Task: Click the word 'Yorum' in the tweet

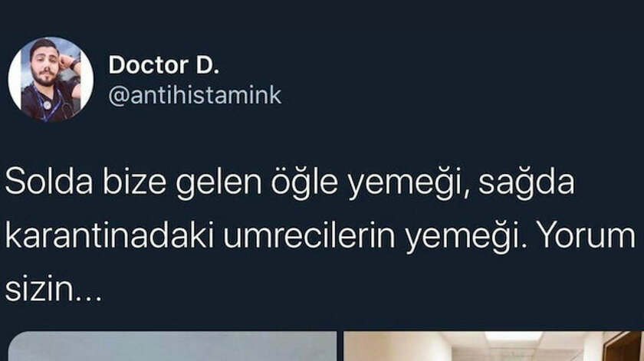Action: coord(586,237)
